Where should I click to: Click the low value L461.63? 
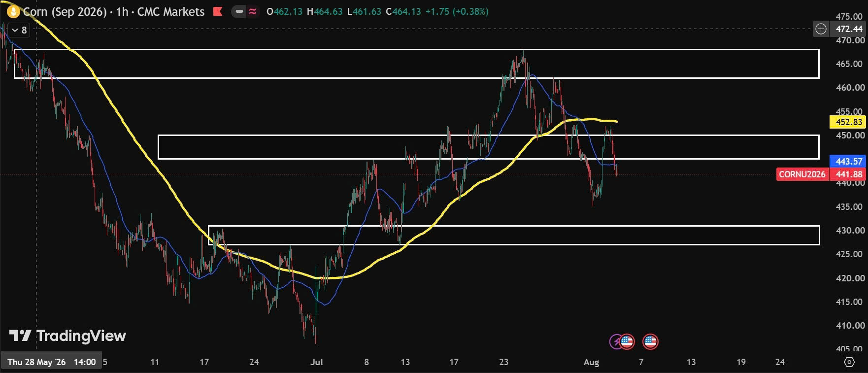pyautogui.click(x=364, y=11)
